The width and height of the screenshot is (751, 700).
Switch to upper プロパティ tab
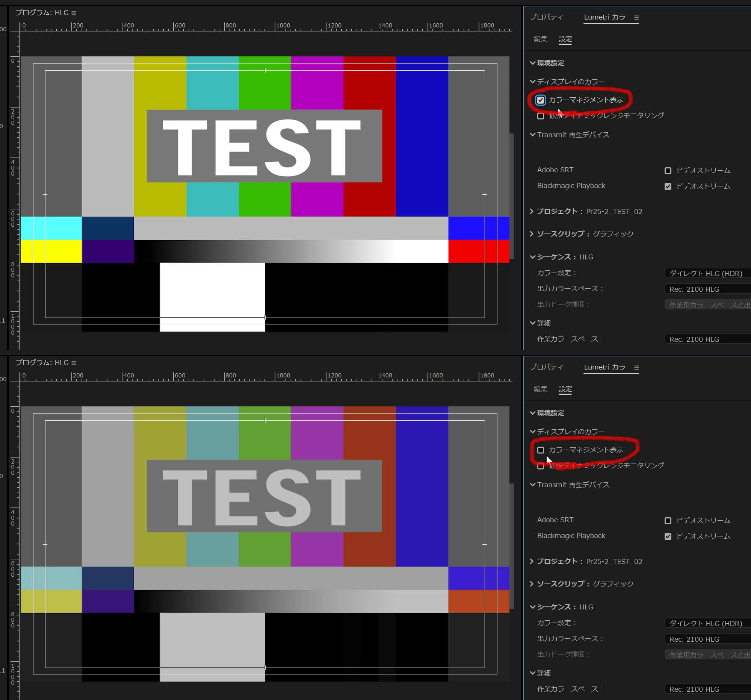tap(546, 17)
